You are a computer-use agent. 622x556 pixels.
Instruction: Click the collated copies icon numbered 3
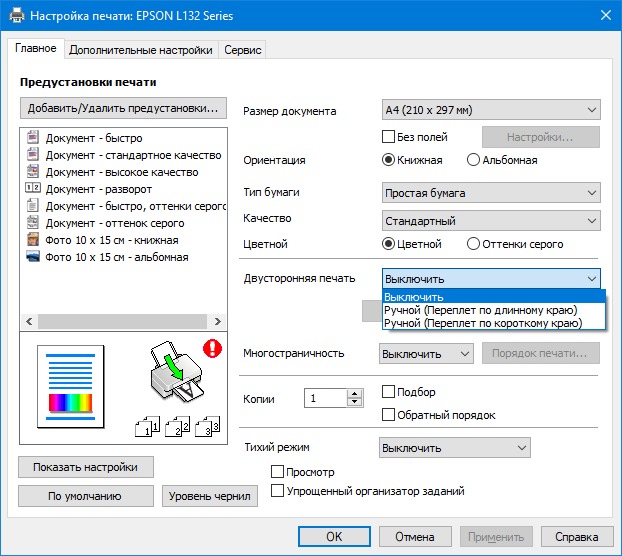pos(207,426)
